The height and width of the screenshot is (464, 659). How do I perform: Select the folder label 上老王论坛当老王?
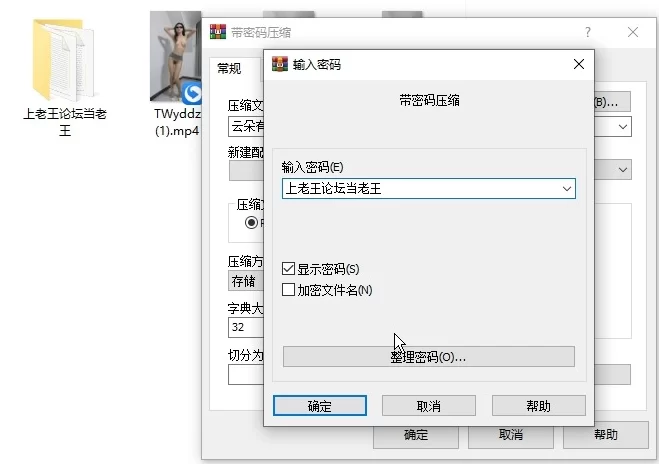point(65,122)
